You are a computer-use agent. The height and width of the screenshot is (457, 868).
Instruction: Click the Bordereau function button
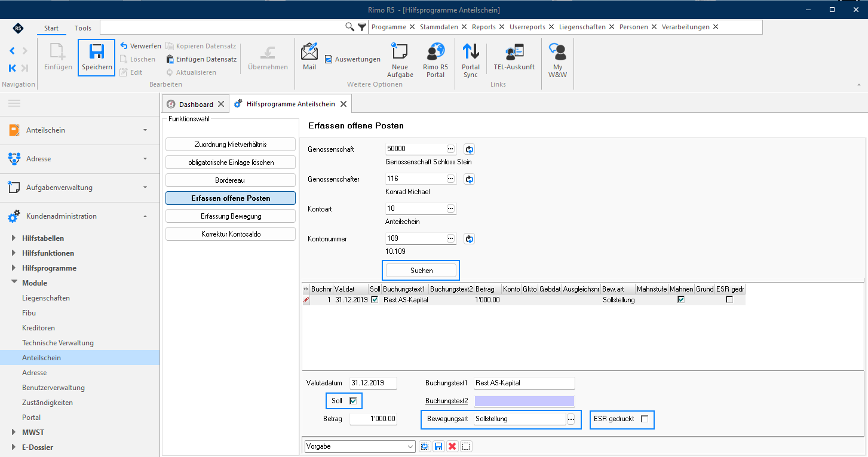click(x=231, y=180)
